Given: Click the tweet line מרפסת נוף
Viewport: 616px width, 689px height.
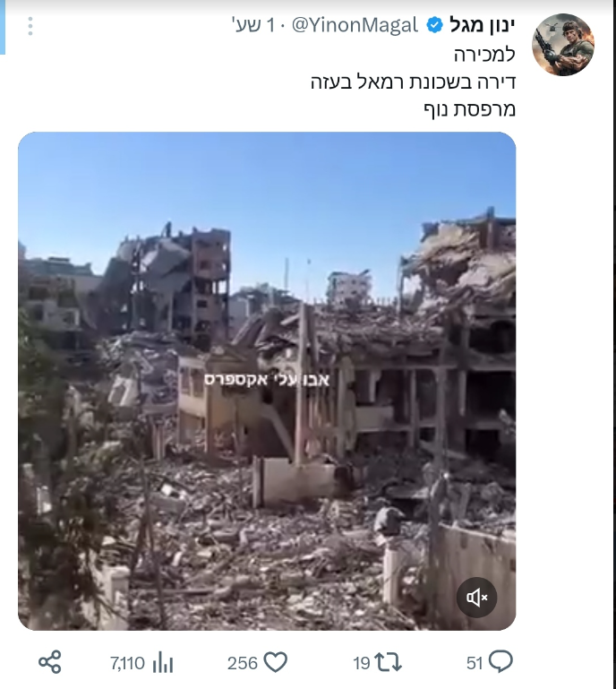Looking at the screenshot, I should (x=469, y=109).
